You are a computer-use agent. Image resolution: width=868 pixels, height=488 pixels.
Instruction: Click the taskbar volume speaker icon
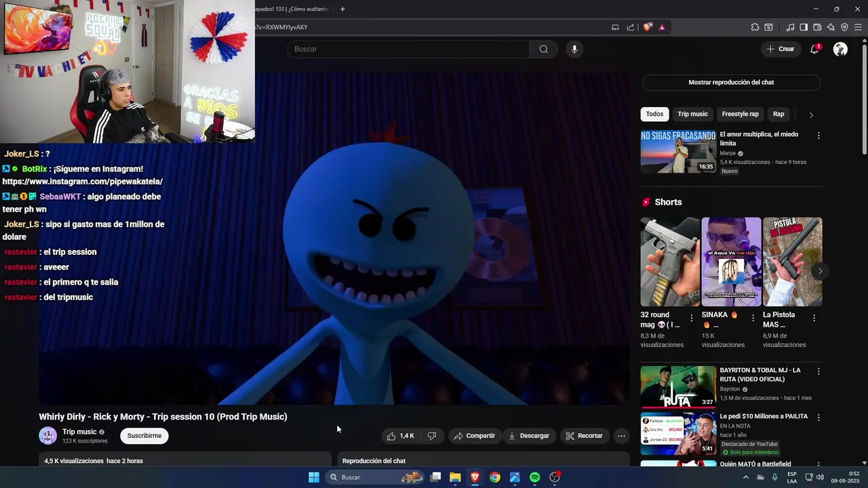click(x=820, y=477)
